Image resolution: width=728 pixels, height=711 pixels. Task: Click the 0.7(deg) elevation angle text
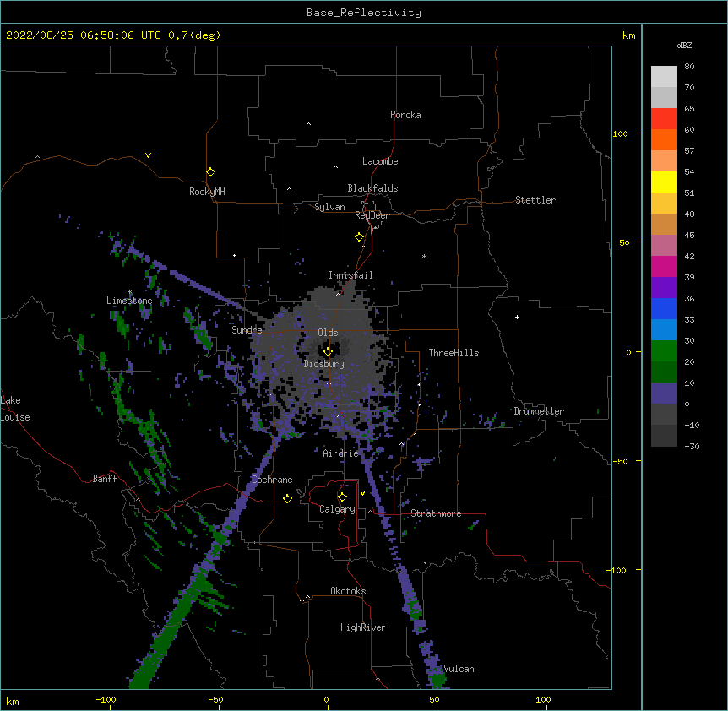(194, 35)
